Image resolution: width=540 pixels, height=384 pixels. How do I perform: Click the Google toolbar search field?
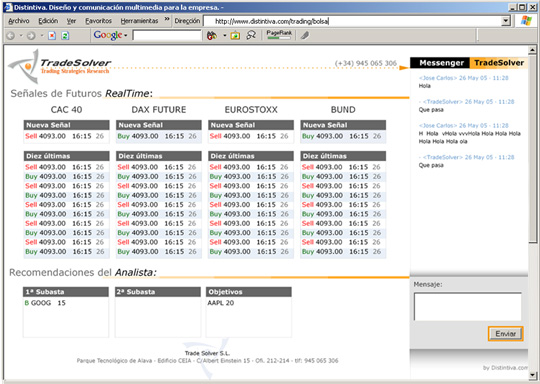click(167, 35)
